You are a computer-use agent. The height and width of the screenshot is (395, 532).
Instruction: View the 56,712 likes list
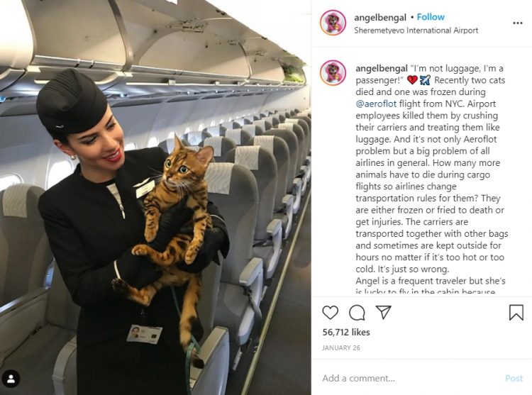pos(346,333)
